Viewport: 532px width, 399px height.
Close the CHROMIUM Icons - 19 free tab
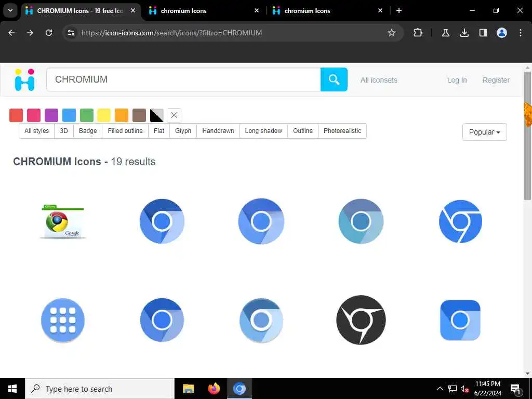pyautogui.click(x=133, y=10)
